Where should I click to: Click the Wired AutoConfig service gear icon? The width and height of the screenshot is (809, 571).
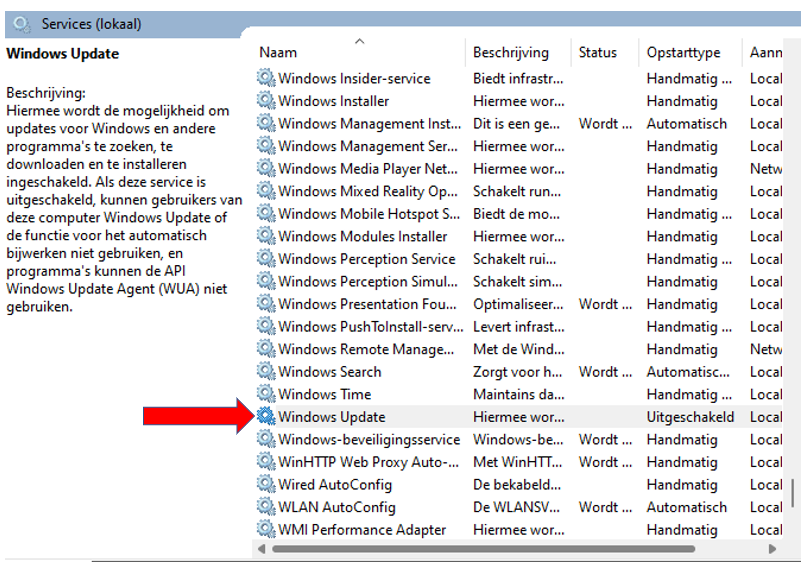(x=266, y=484)
